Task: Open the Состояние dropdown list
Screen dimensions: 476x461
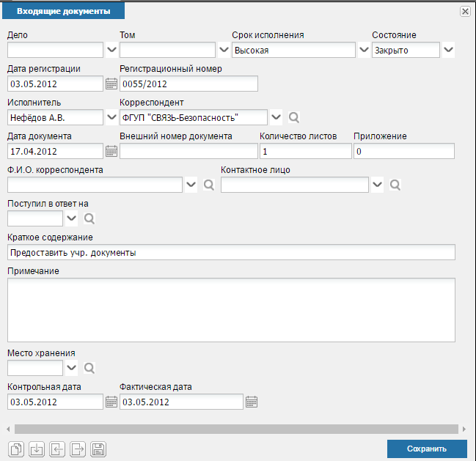Action: 448,50
